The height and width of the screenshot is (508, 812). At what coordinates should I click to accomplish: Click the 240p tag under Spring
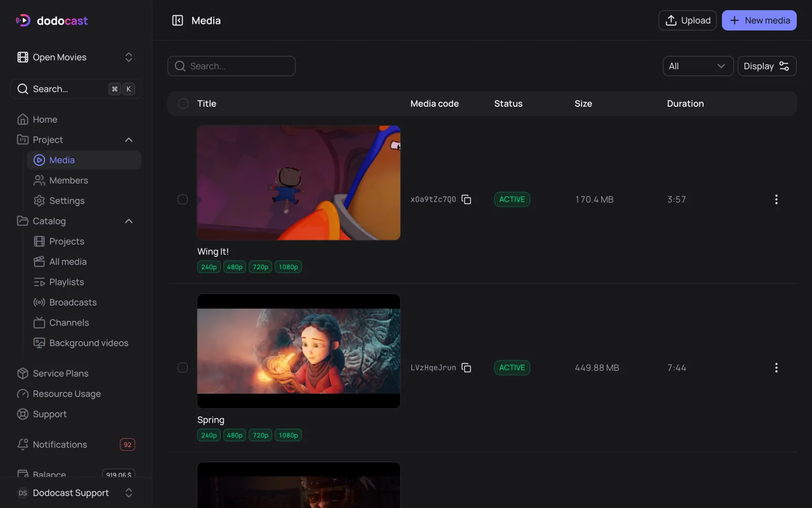[209, 435]
